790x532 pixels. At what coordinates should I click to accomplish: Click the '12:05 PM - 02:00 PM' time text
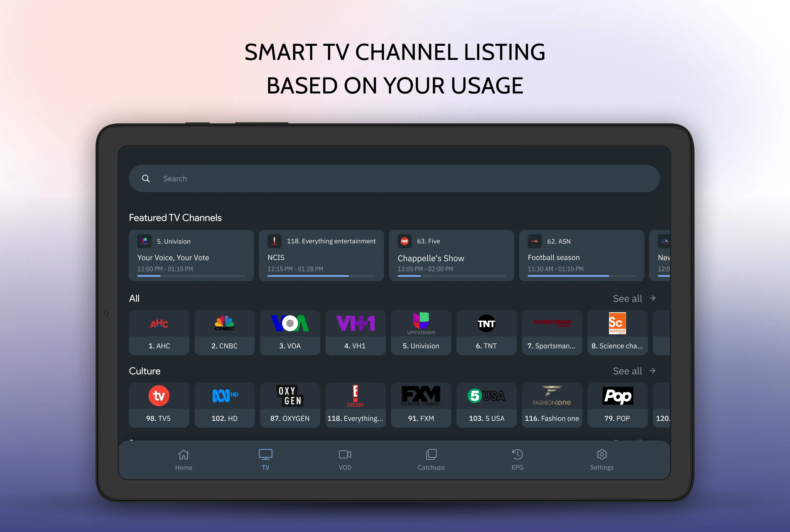pos(425,269)
